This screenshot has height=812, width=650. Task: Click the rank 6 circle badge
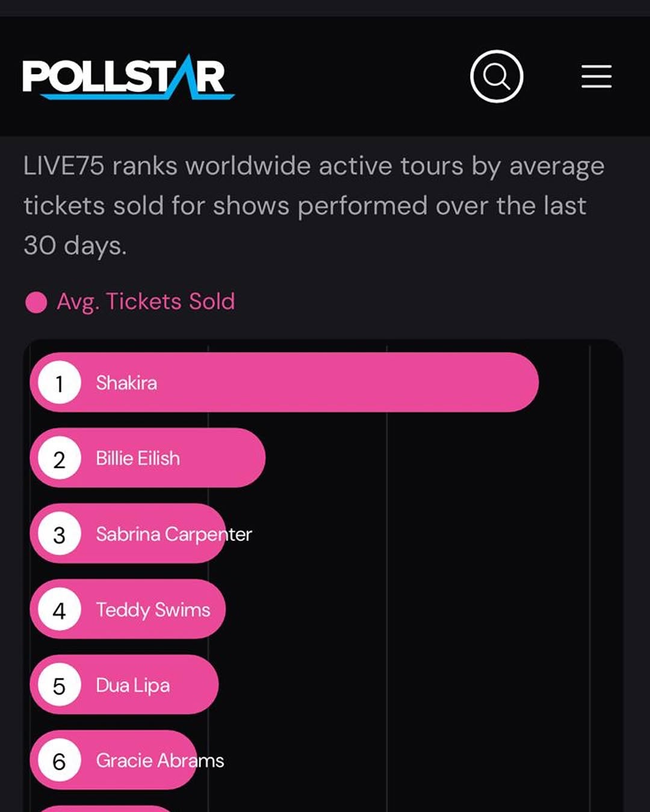pos(59,761)
